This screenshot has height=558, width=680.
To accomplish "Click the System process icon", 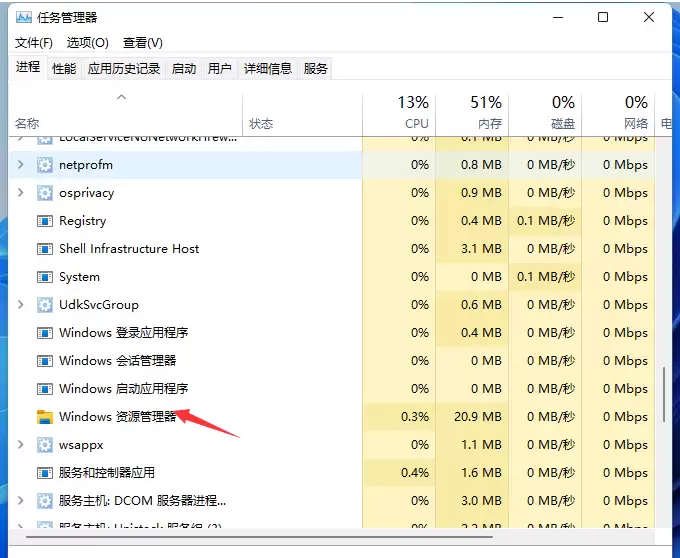I will click(x=45, y=277).
